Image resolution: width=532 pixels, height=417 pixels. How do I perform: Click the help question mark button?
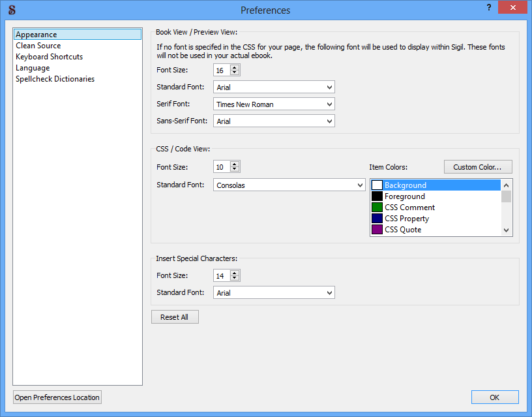pyautogui.click(x=488, y=7)
